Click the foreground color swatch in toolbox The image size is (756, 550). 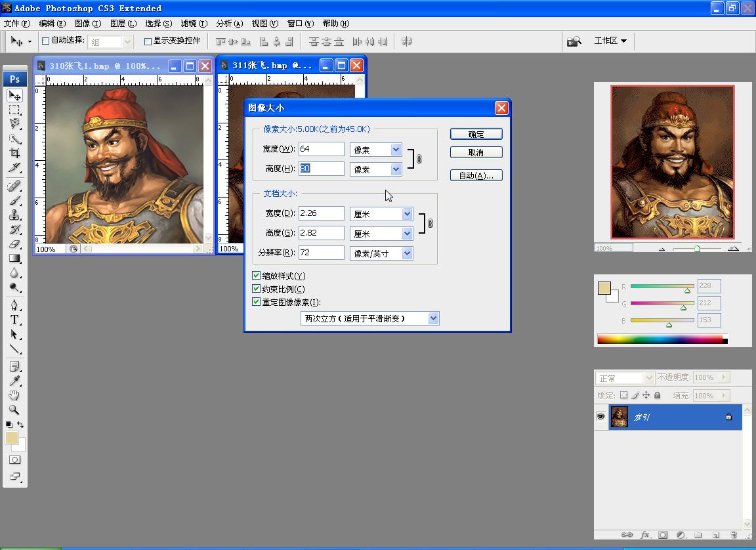tap(11, 438)
